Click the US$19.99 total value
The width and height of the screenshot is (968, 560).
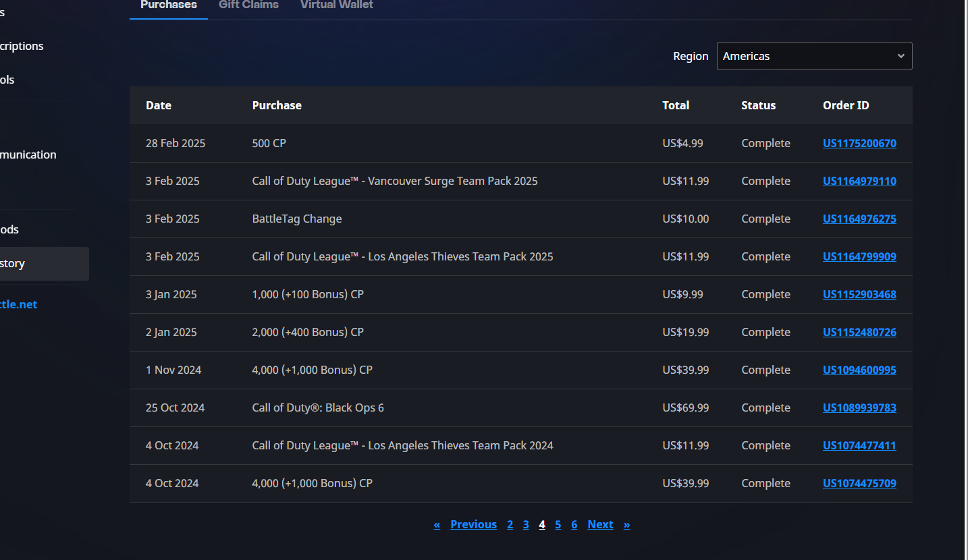[686, 332]
